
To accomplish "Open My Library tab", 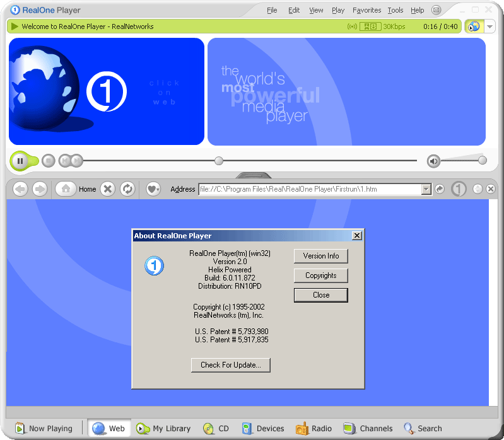I will point(163,429).
